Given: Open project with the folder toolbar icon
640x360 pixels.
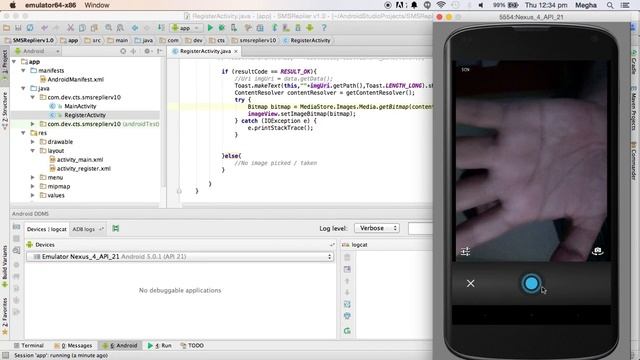Looking at the screenshot, I should [6, 28].
